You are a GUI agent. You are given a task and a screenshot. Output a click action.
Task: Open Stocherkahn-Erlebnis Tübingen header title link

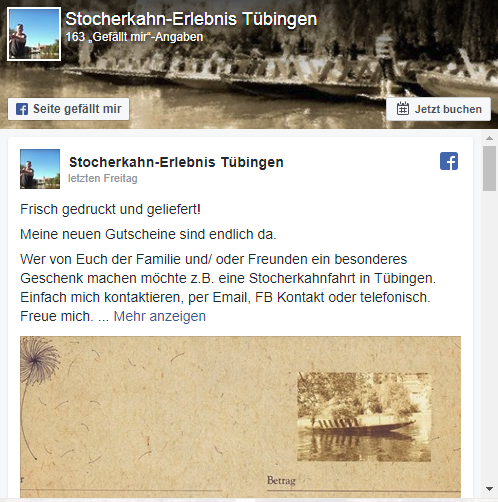pyautogui.click(x=191, y=19)
